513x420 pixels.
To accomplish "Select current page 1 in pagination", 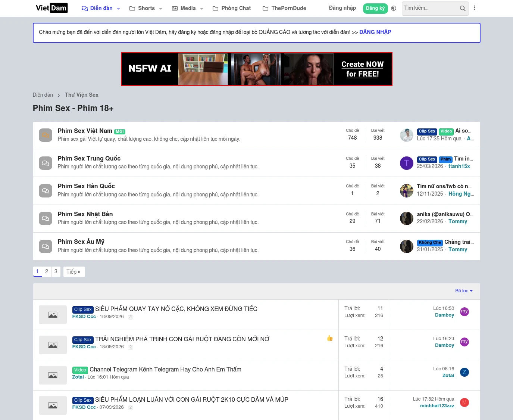I will point(37,271).
